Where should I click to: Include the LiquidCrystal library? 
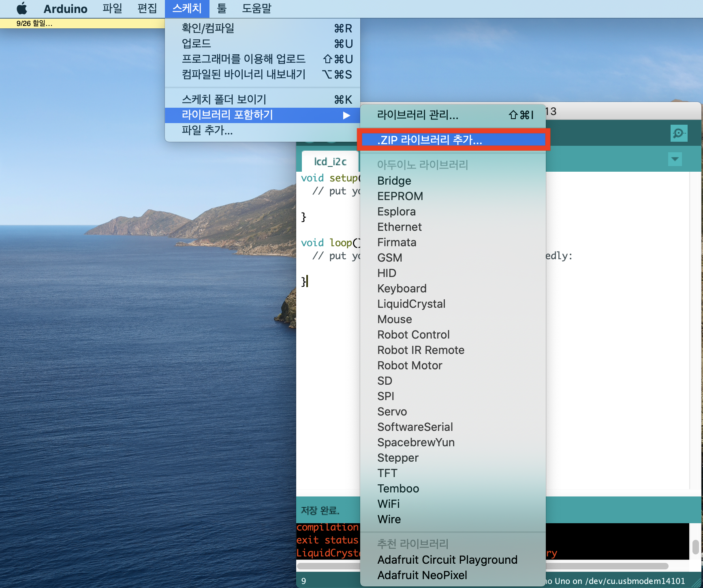453,304
